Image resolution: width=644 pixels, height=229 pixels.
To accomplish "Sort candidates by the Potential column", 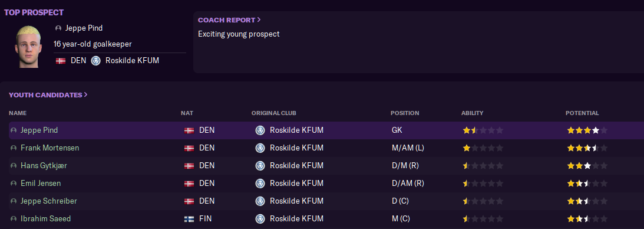I will pos(582,113).
